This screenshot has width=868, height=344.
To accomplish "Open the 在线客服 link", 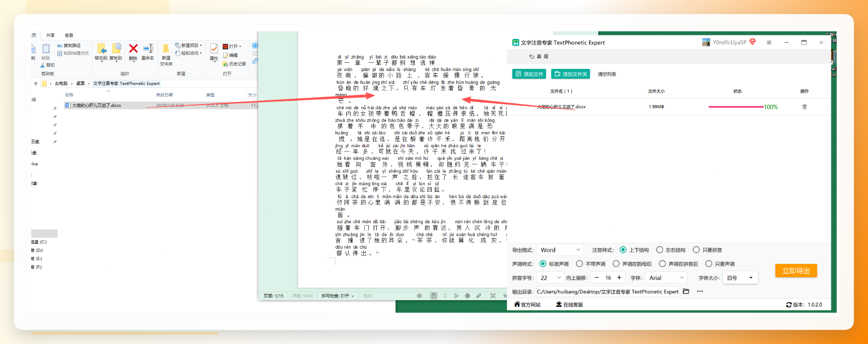I will [570, 305].
